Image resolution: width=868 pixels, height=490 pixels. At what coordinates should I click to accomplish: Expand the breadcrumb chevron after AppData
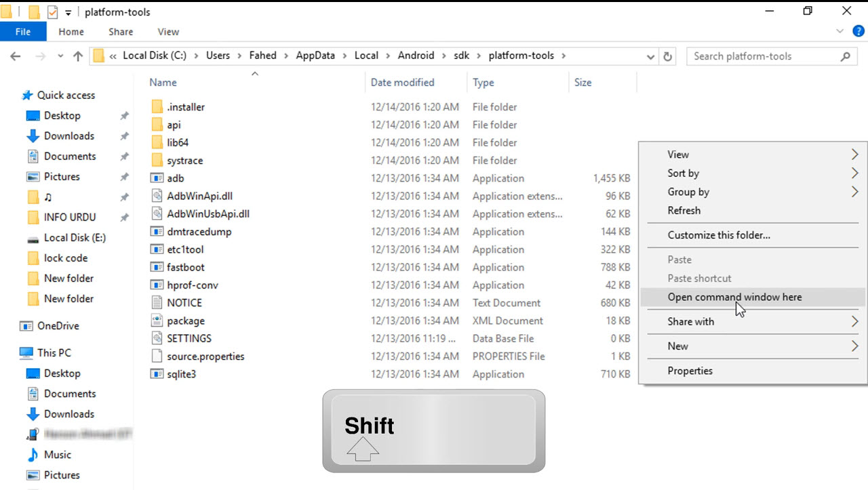344,56
